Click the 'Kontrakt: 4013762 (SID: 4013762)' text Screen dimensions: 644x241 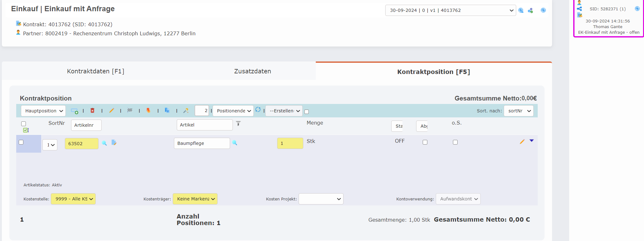click(68, 24)
